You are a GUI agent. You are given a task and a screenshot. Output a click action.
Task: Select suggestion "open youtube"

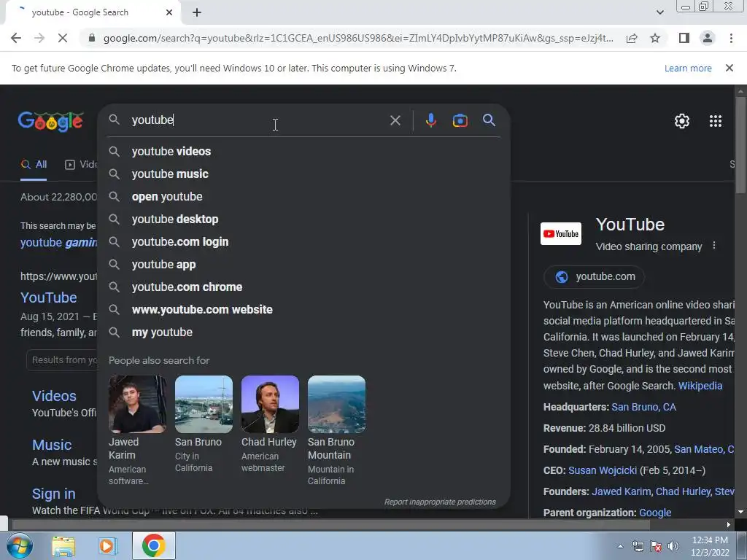pyautogui.click(x=304, y=197)
